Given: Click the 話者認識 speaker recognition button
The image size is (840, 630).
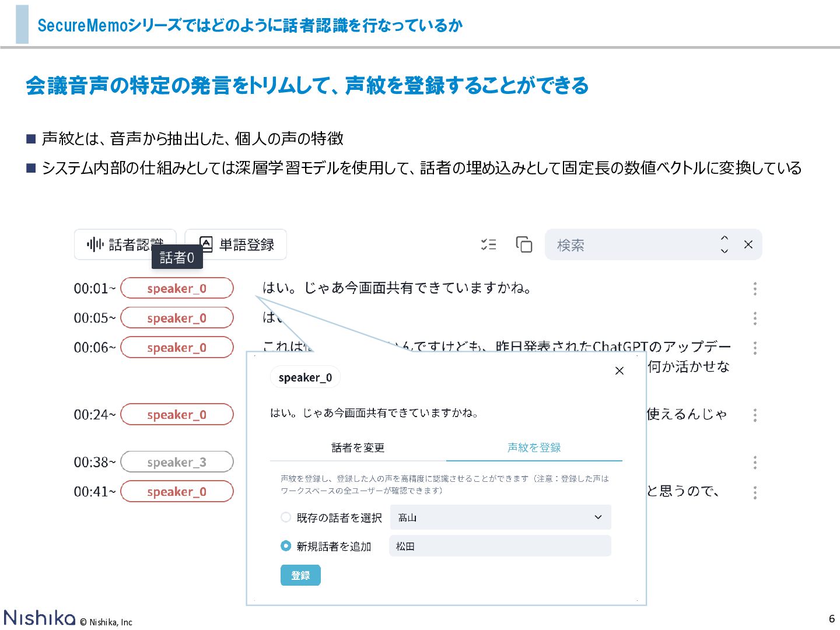Looking at the screenshot, I should (125, 244).
